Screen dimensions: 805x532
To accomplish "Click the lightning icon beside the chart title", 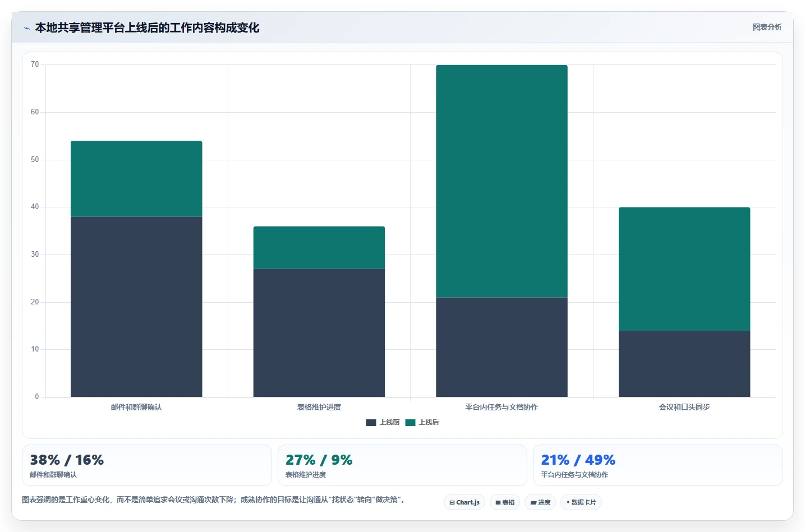I will coord(26,28).
